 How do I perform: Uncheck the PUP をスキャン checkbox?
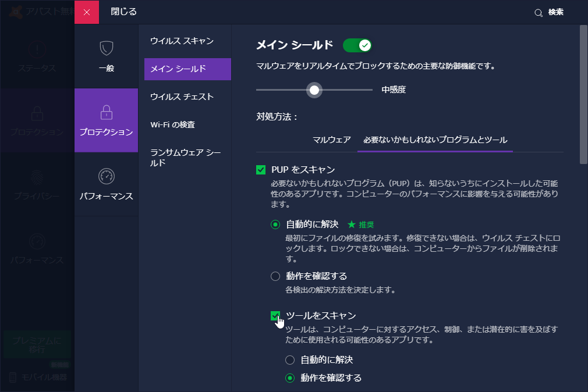tap(260, 169)
